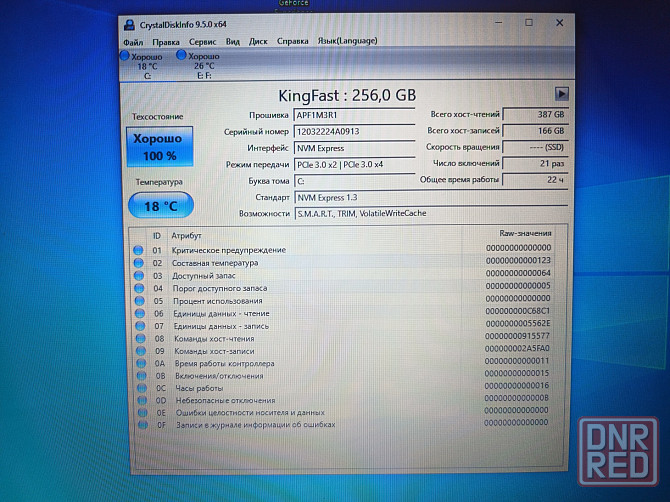
Task: Open the Справка menu
Action: 292,41
